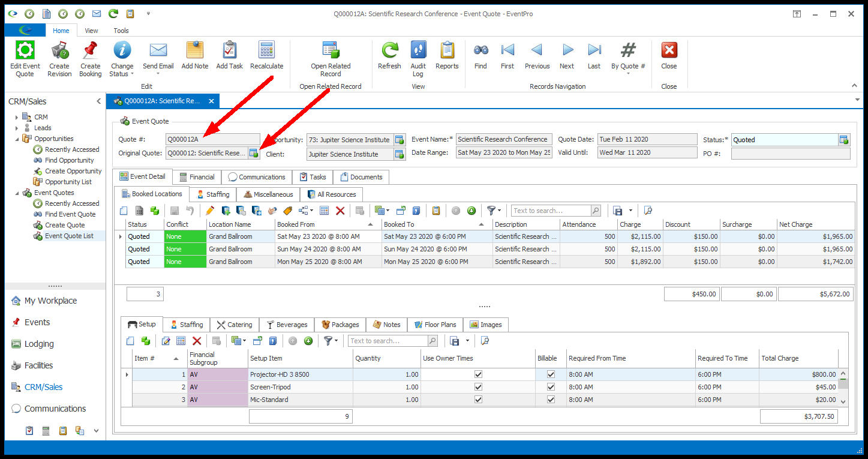Viewport: 868px width, 459px height.
Task: Go to the Last record
Action: click(x=594, y=50)
